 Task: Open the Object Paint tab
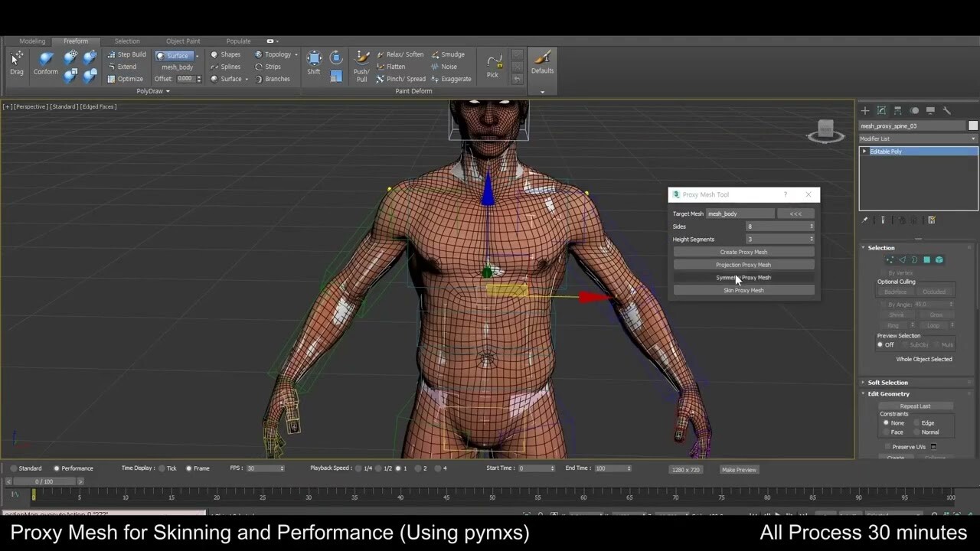[x=182, y=41]
